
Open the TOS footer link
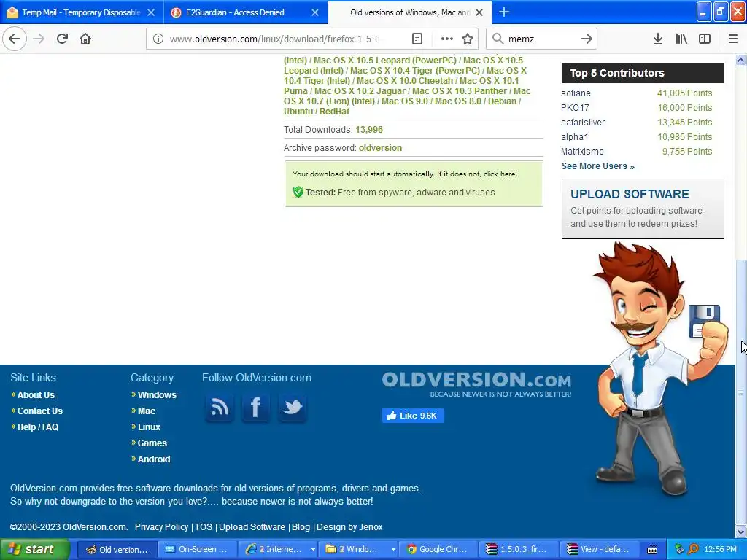click(204, 527)
